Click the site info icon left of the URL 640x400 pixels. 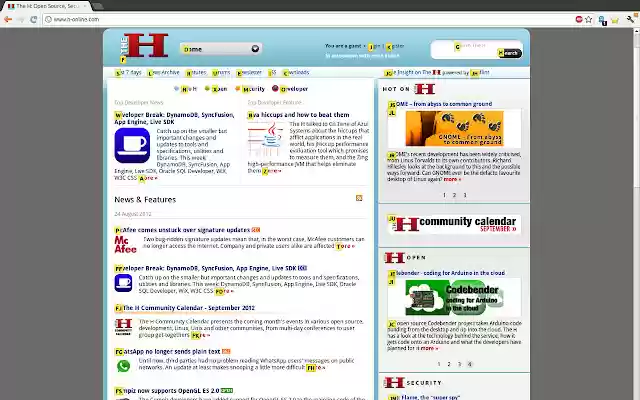point(48,19)
